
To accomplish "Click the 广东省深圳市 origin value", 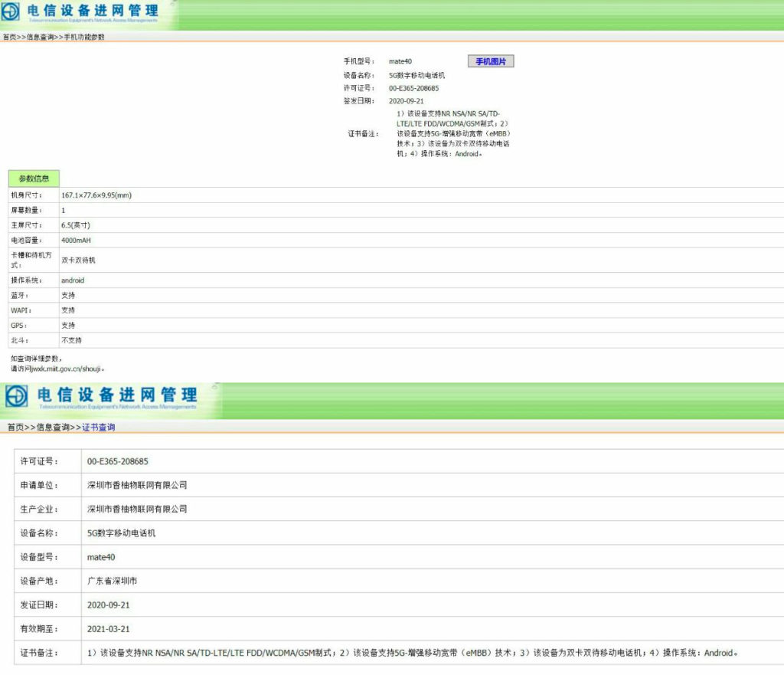I will [112, 581].
